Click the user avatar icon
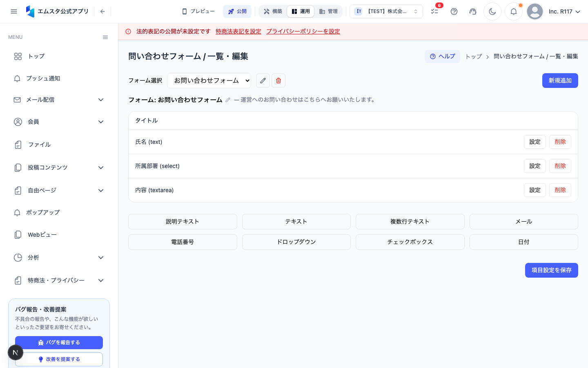This screenshot has width=588, height=368. (x=535, y=11)
